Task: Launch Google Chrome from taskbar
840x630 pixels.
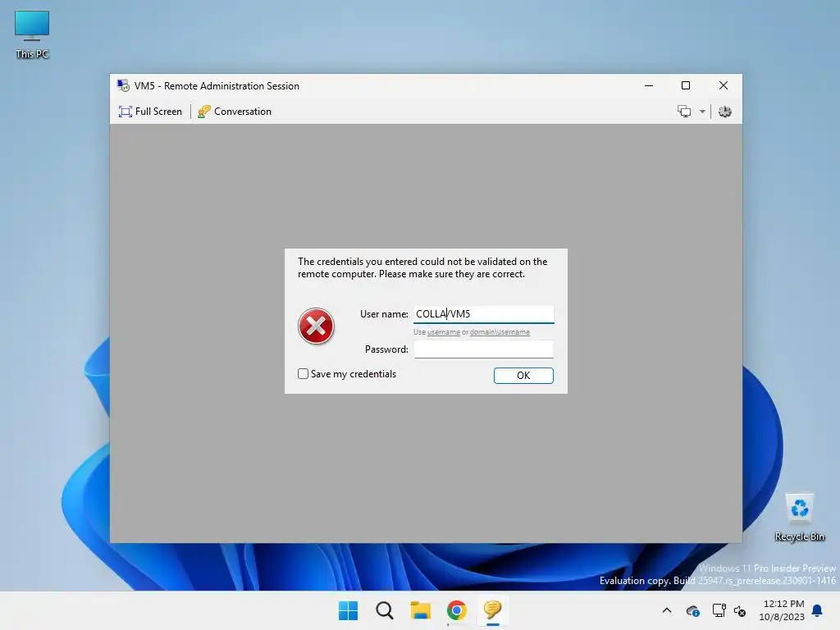Action: click(x=456, y=610)
